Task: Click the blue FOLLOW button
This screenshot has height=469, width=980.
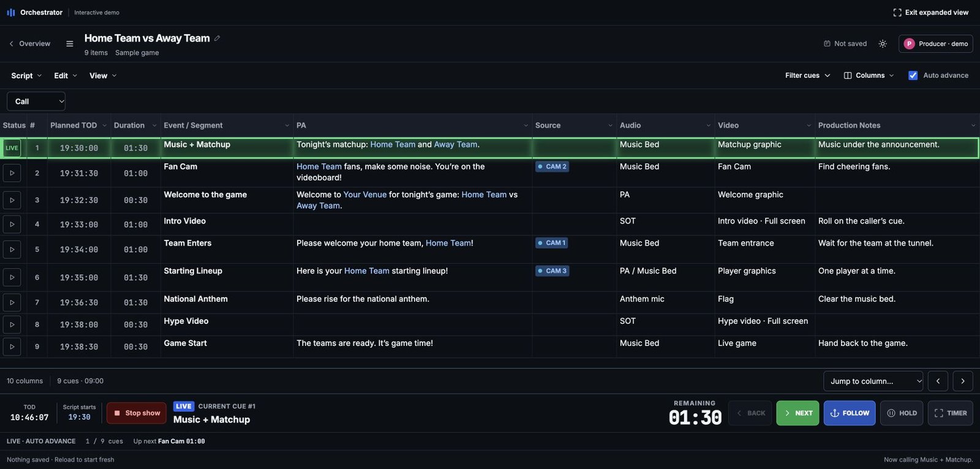Action: pos(850,413)
